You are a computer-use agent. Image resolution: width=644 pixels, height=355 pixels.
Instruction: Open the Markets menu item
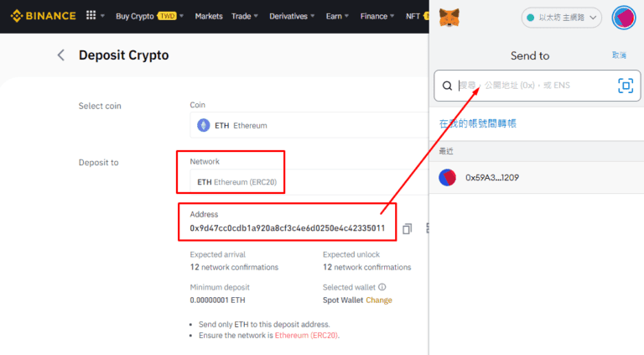[x=209, y=16]
